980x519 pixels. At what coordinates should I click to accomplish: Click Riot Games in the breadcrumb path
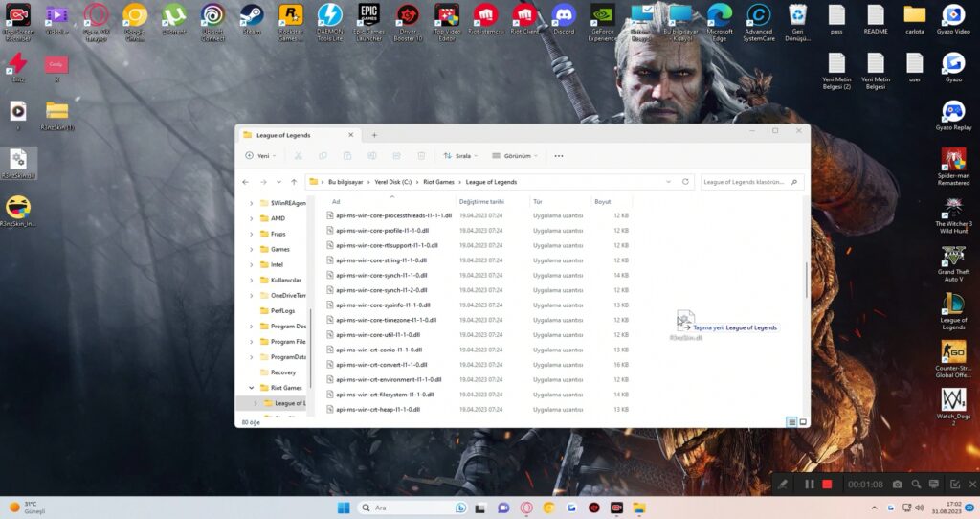tap(438, 182)
